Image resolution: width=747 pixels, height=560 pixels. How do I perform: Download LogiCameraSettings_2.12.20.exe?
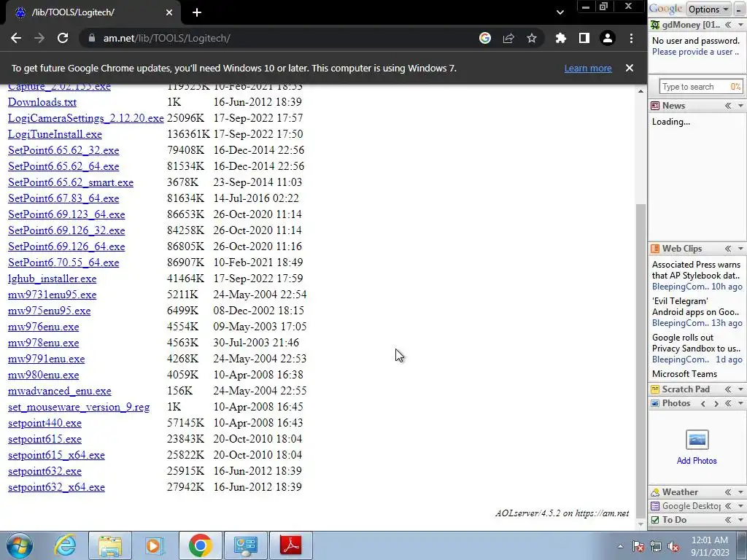[x=86, y=118]
